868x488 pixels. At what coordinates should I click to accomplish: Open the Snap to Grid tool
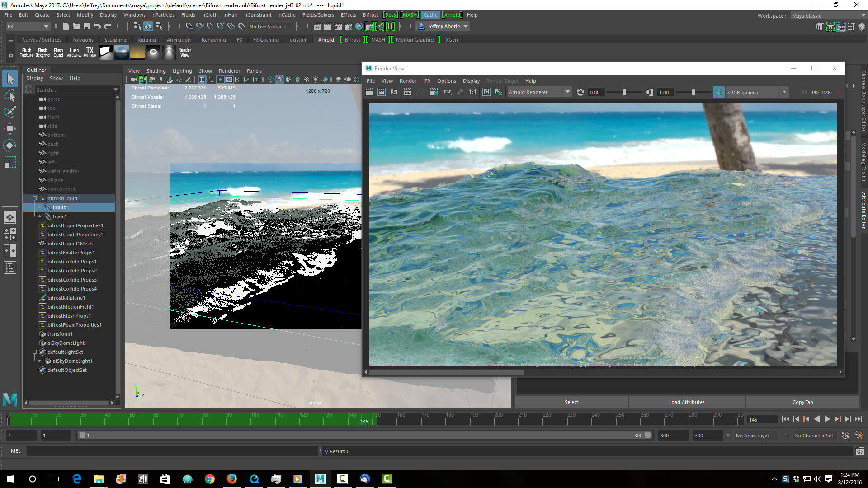click(x=190, y=26)
